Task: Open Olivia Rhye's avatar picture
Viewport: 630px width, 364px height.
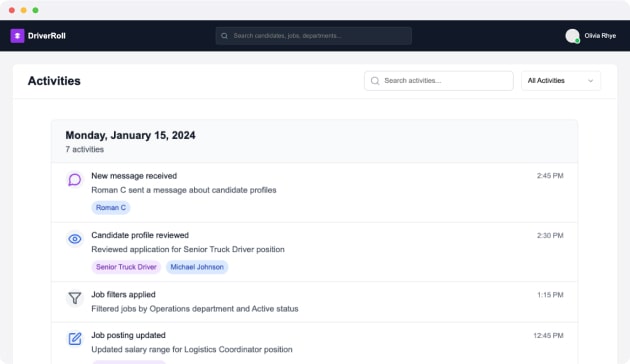Action: tap(572, 36)
